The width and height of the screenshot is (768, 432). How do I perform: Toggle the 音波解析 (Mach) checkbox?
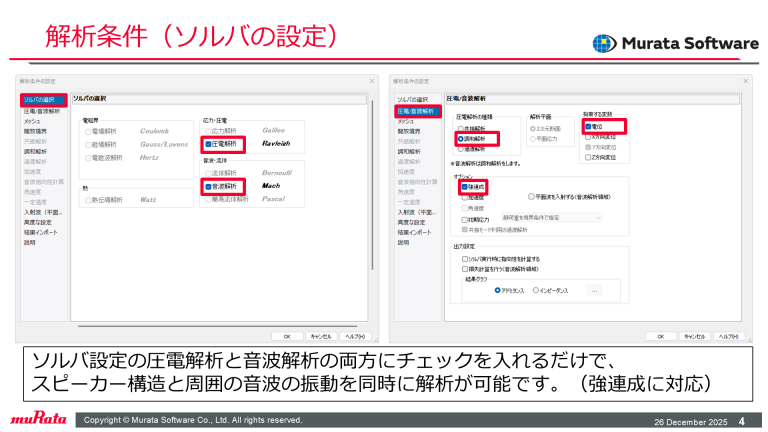click(207, 186)
